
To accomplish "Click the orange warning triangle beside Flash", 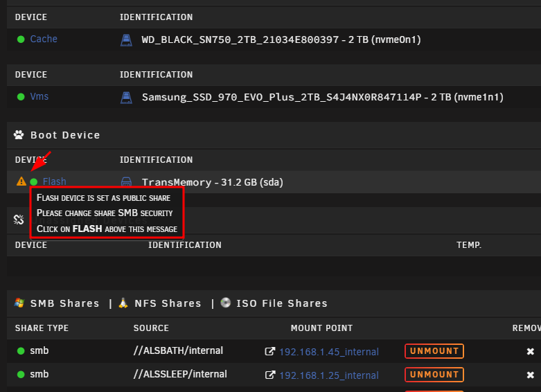I will pos(21,181).
